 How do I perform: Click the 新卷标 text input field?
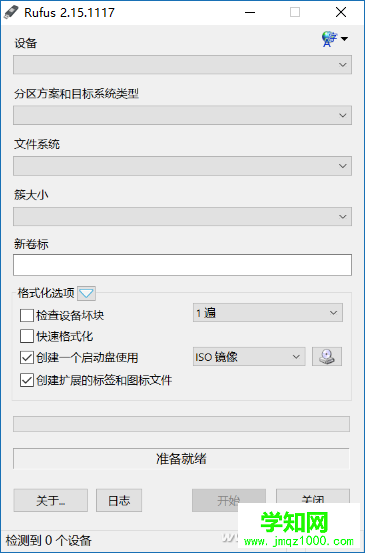click(182, 265)
